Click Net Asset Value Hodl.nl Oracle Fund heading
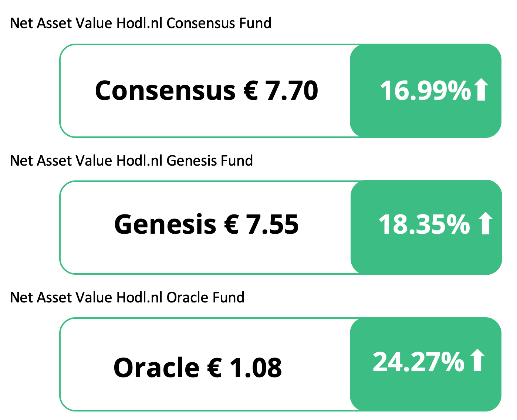Screen dimensions: 517x420 127,298
